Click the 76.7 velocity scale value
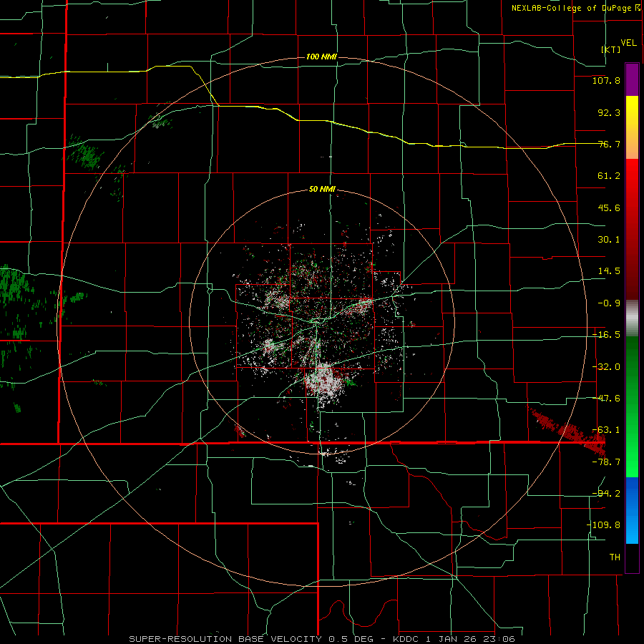Image resolution: width=644 pixels, height=644 pixels. [609, 144]
